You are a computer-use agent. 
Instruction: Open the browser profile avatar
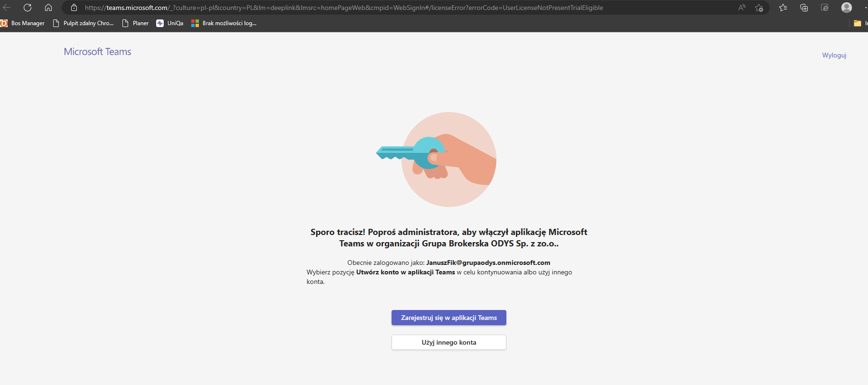tap(846, 8)
